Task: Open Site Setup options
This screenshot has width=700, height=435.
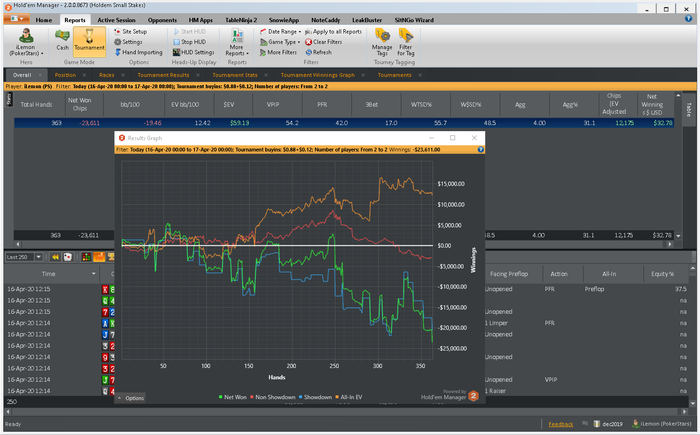Action: [x=133, y=32]
